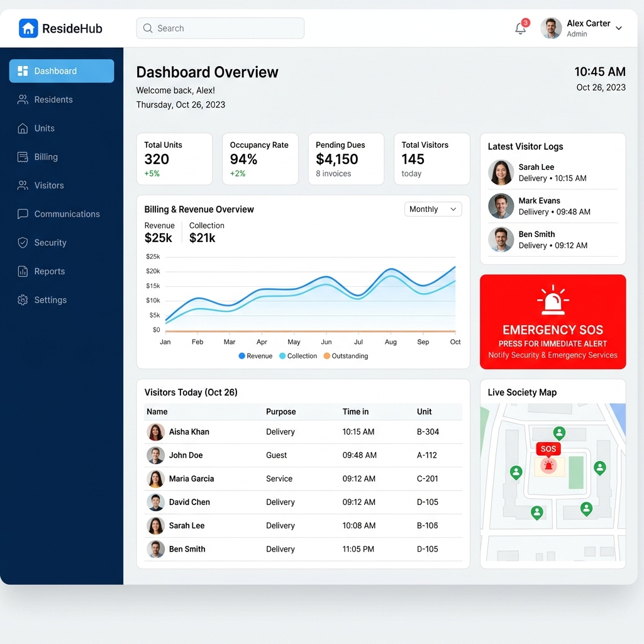Toggle the Outstanding legend item
This screenshot has height=644, width=644.
(345, 356)
